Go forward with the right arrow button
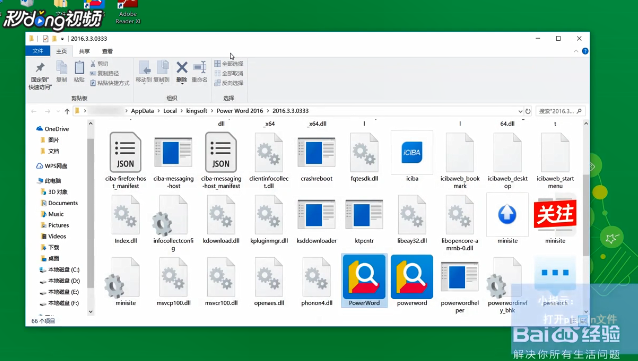 tap(47, 111)
